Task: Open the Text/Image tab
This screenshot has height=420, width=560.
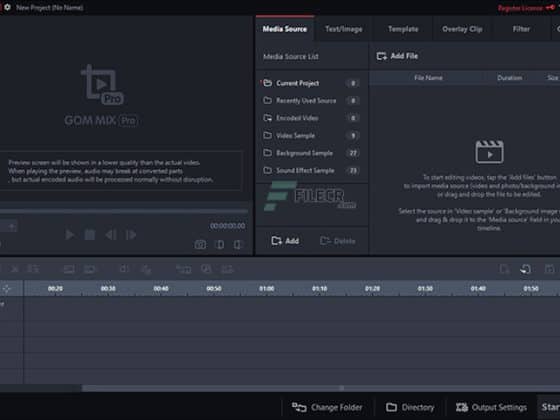Action: [344, 29]
